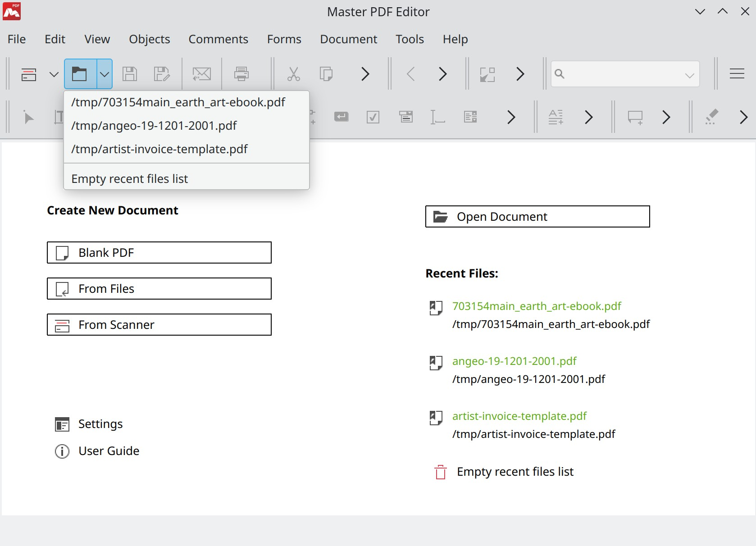
Task: Expand the overflow chevron after the Fit page icon
Action: (x=520, y=74)
